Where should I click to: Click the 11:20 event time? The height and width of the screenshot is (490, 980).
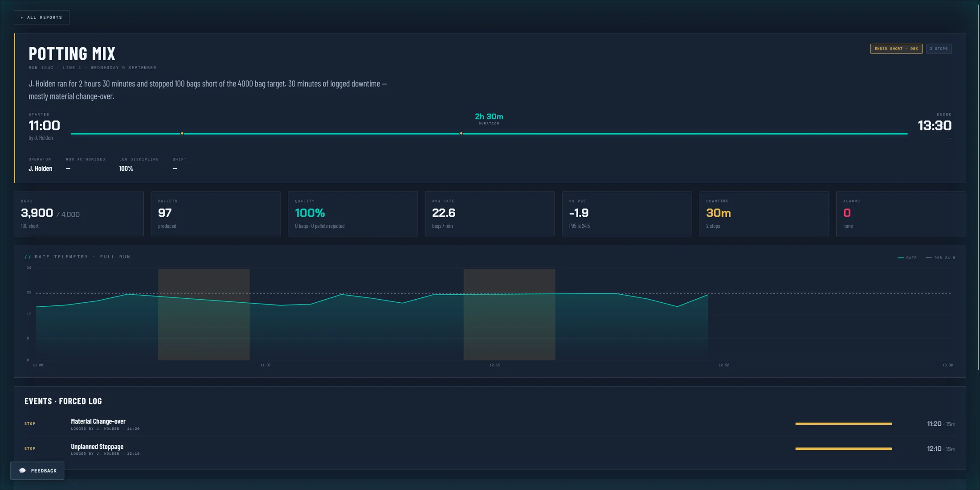[x=934, y=424]
